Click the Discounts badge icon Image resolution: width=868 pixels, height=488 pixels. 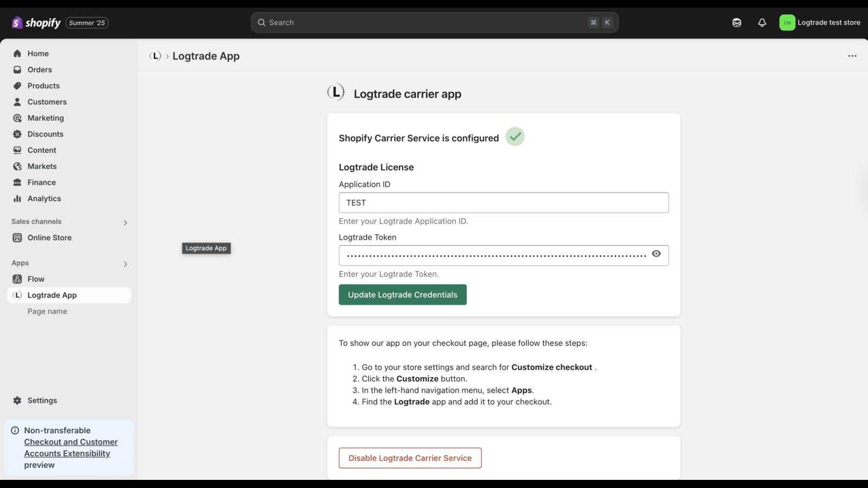(17, 134)
